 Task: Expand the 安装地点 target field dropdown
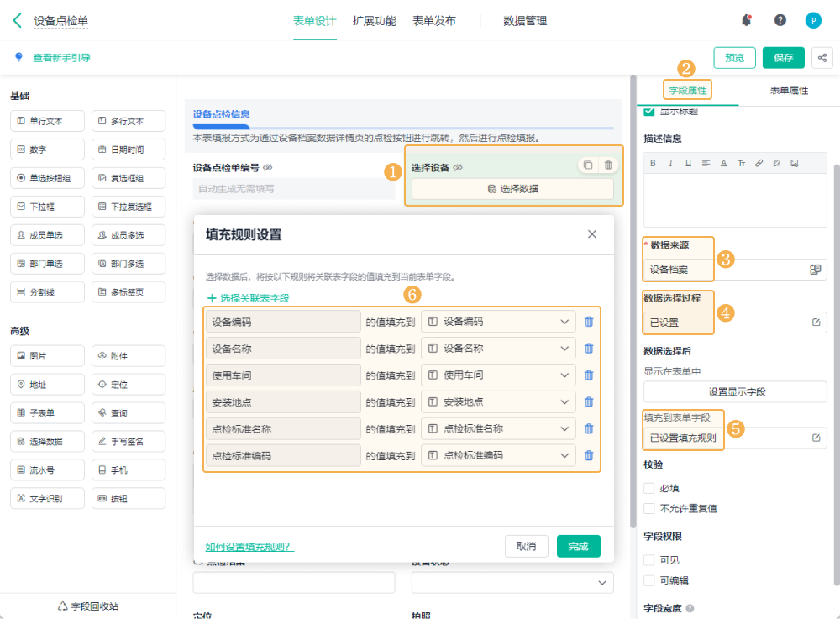click(564, 402)
